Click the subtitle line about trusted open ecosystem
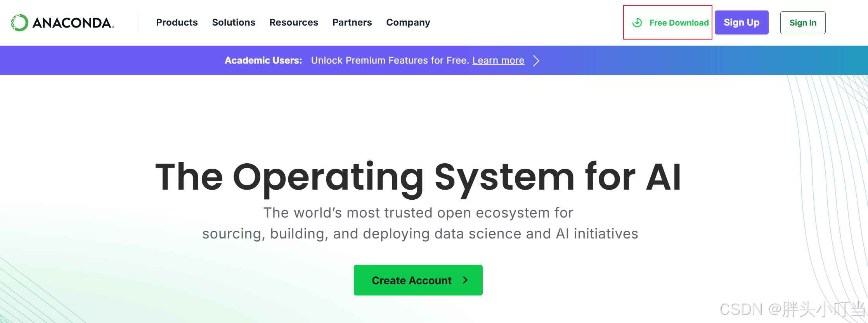Screen dimensions: 868x323 418,212
